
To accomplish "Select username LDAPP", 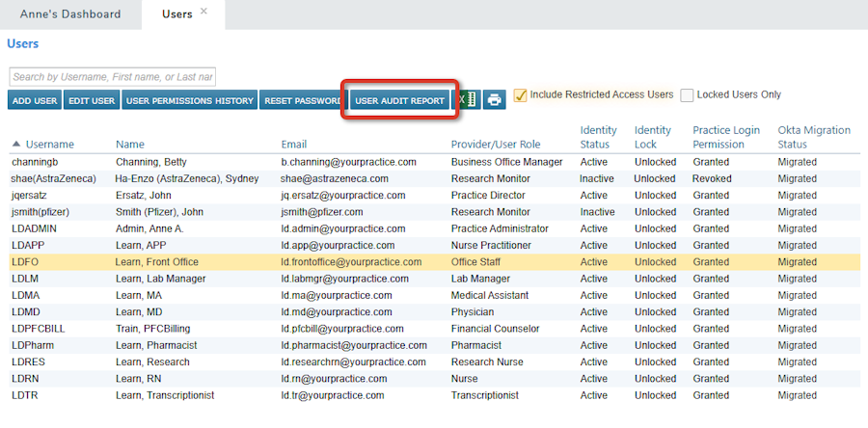I will point(27,245).
